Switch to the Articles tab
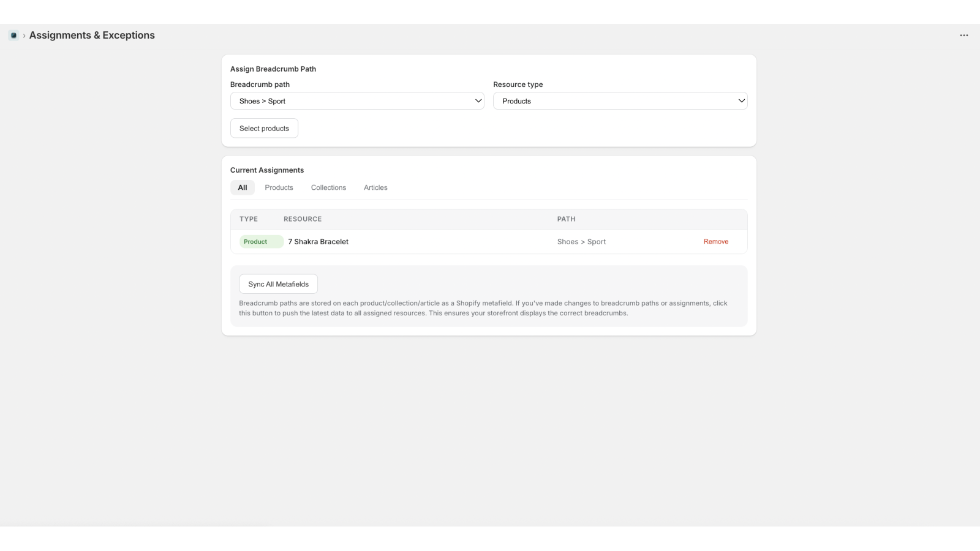Viewport: 980px width, 551px height. click(375, 187)
